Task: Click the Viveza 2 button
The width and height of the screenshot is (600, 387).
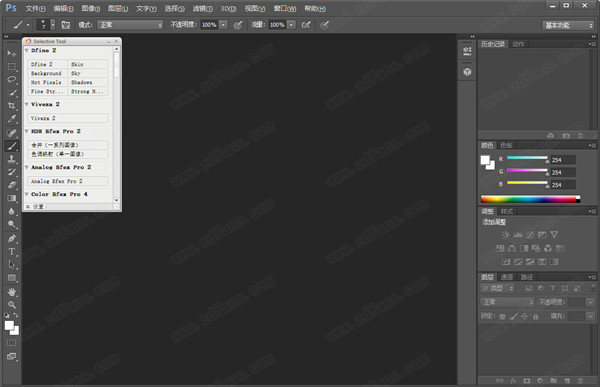Action: [68, 118]
